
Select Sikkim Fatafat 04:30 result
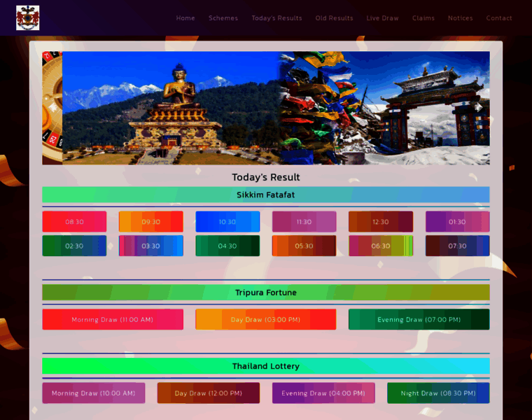point(227,246)
